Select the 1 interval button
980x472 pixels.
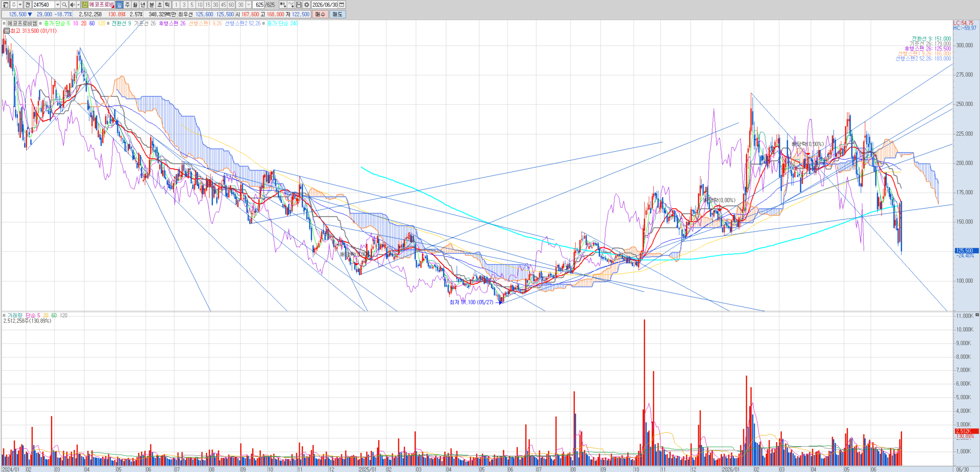176,5
